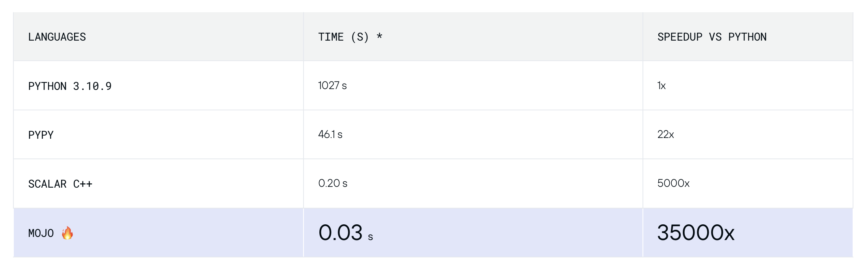Click the PYTHON 3.10.9 row label
This screenshot has height=272, width=868.
tap(70, 86)
